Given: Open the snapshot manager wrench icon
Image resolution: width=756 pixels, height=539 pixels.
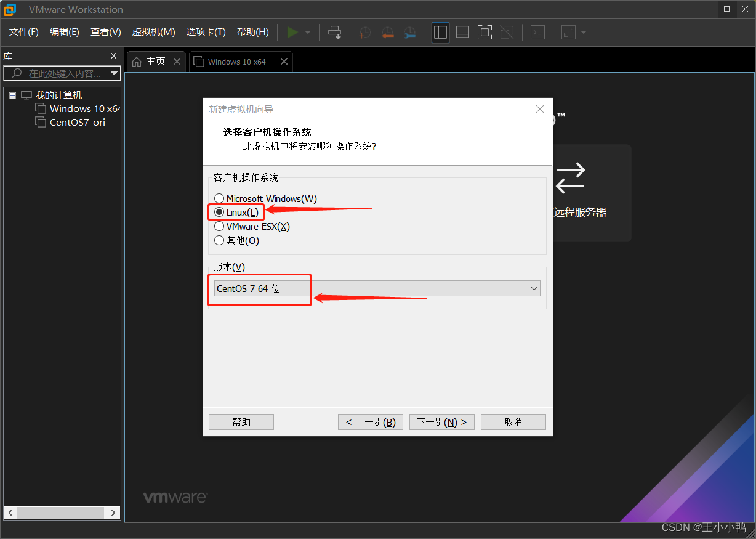Looking at the screenshot, I should pos(409,33).
